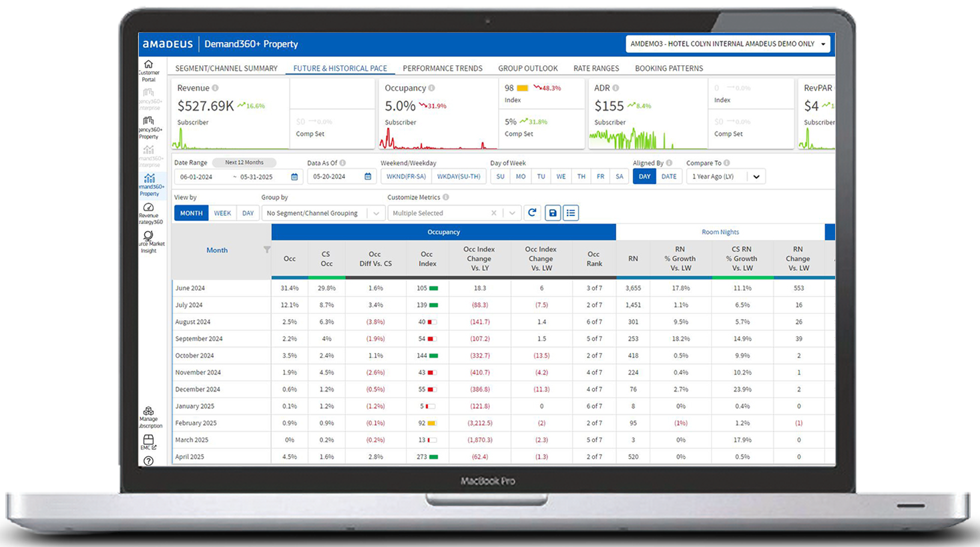Switch to the Performance Trends tab
Screen dimensions: 980x547
point(442,68)
